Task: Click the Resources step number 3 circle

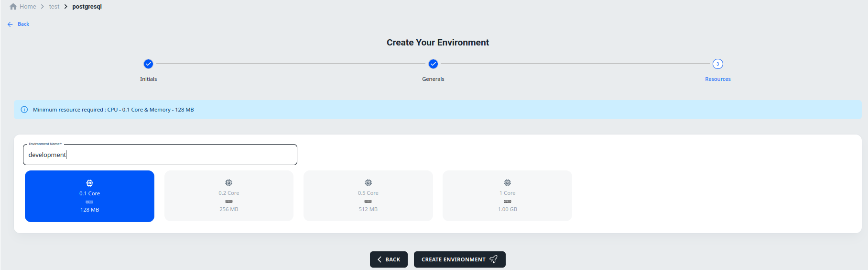Action: click(717, 64)
